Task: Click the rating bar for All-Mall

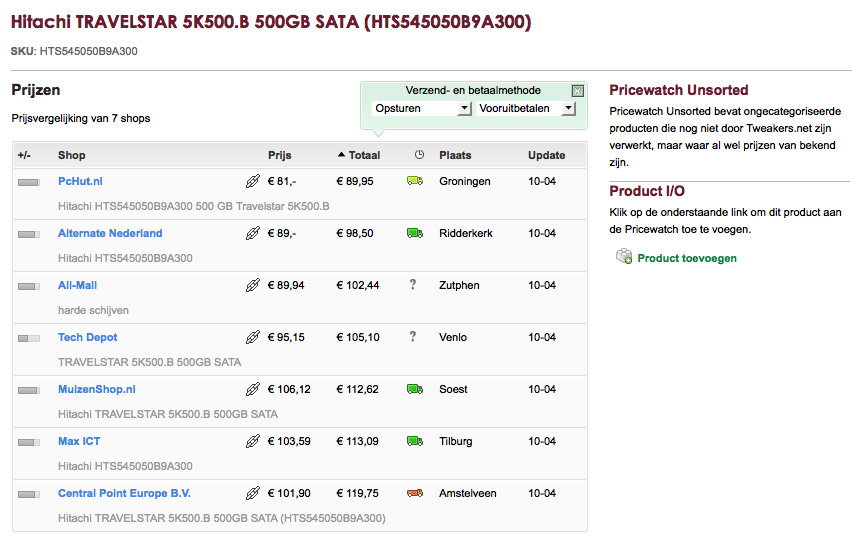Action: (x=29, y=286)
